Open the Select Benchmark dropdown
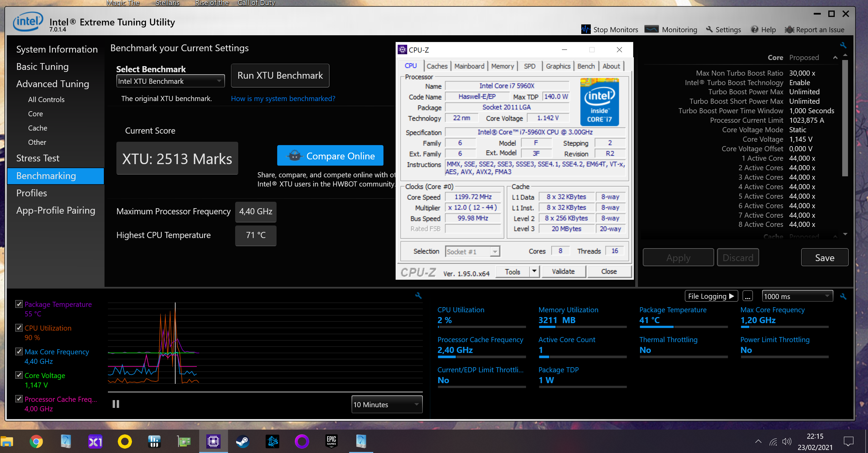Image resolution: width=868 pixels, height=453 pixels. [x=170, y=81]
